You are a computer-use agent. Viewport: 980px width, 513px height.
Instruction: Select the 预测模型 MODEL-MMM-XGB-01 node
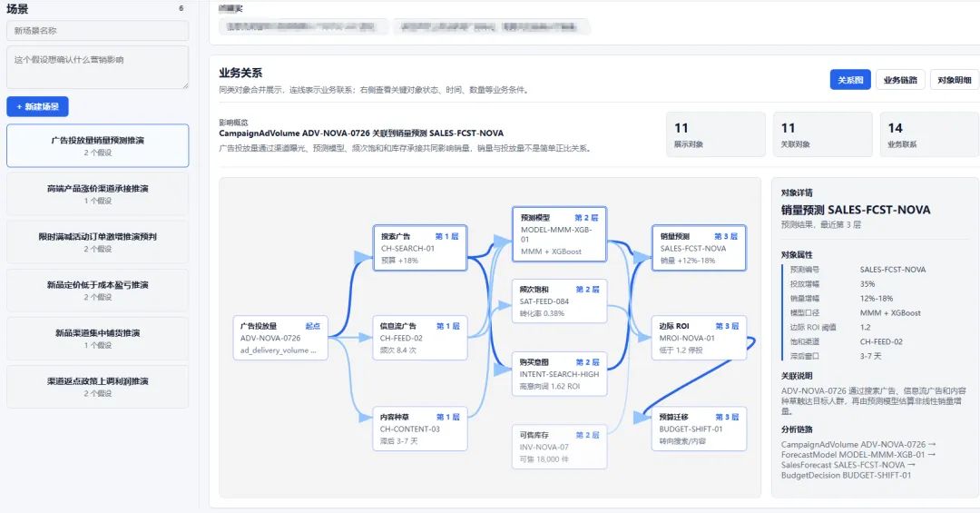[x=559, y=234]
